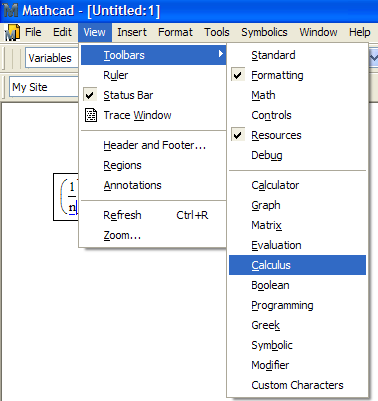Click the Mathcad document icon beside File

coord(12,32)
